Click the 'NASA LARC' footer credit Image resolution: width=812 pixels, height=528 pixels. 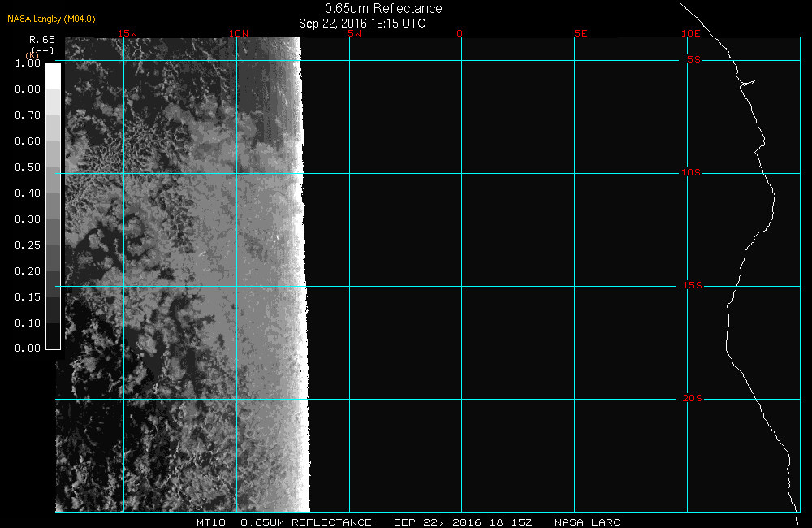coord(587,522)
